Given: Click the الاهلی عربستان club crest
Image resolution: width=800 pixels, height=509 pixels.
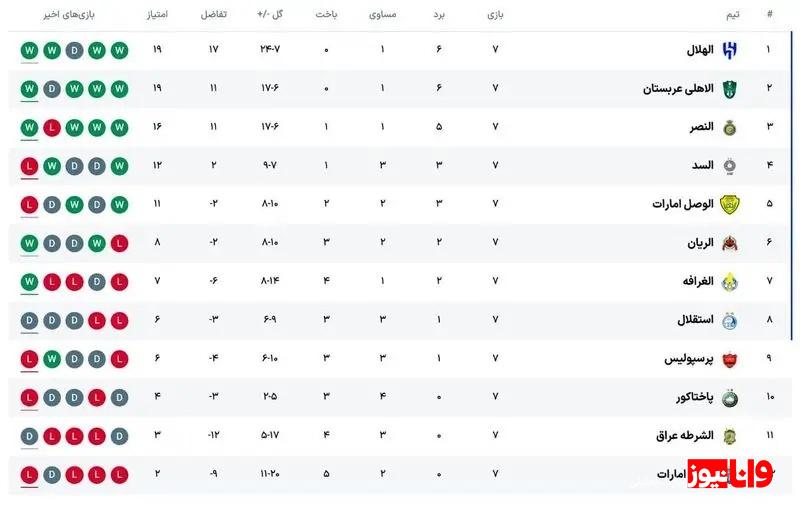Looking at the screenshot, I should coord(729,89).
